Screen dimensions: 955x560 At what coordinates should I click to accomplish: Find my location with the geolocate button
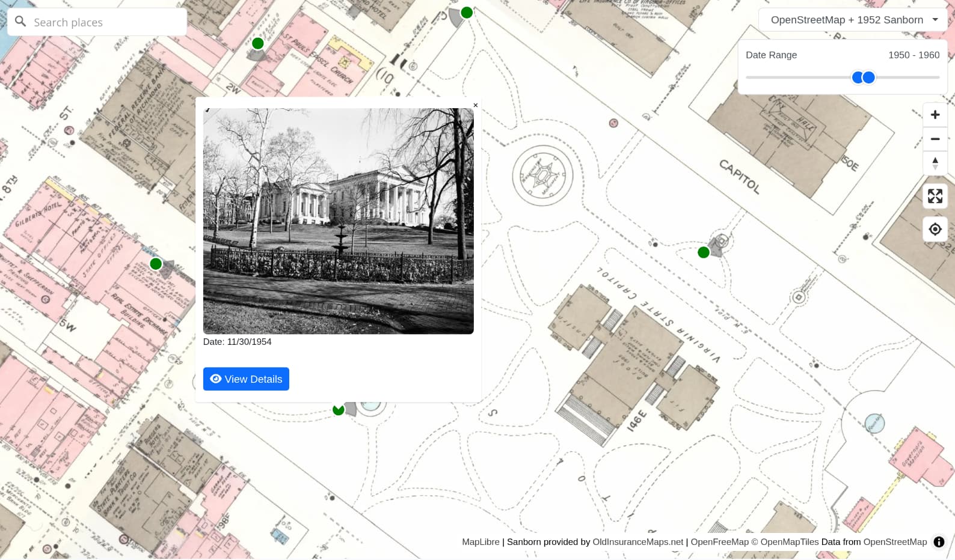[935, 229]
